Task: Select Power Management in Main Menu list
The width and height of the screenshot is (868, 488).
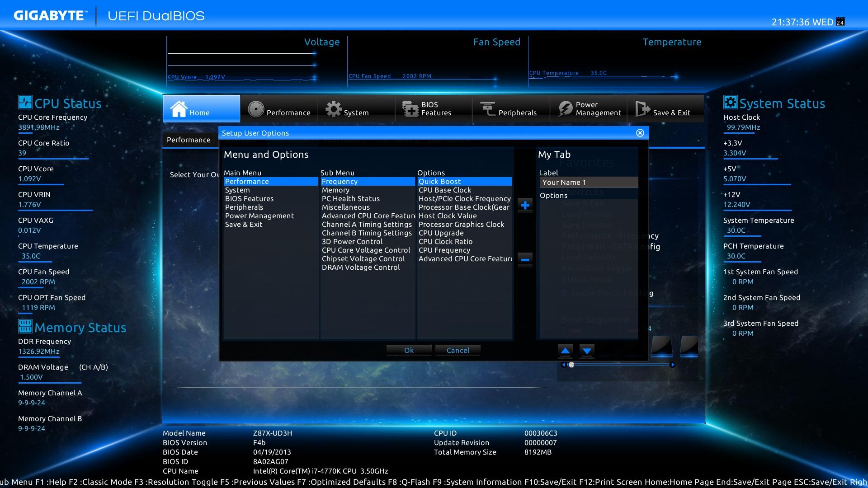Action: click(x=271, y=216)
